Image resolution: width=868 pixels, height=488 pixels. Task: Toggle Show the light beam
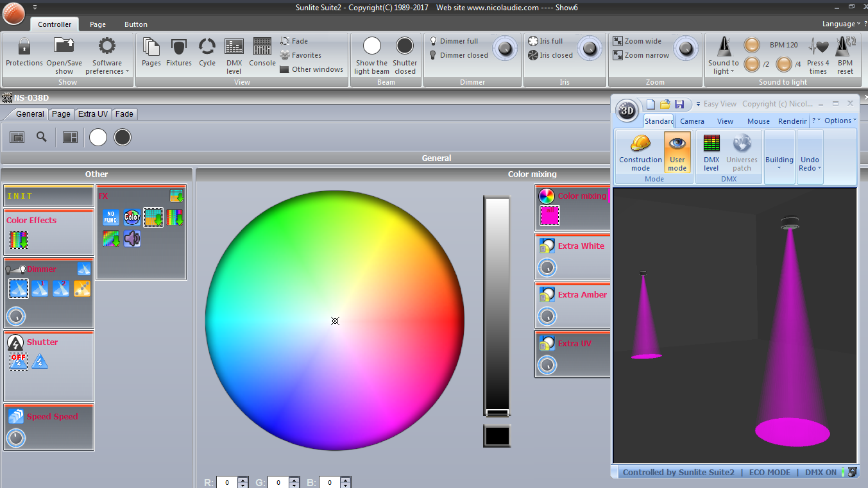tap(372, 55)
